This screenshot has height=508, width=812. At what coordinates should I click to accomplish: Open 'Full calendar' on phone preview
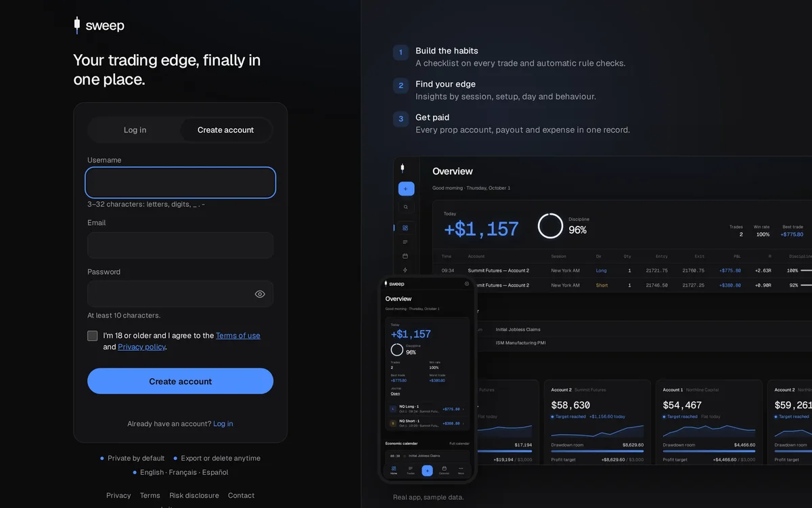[459, 444]
